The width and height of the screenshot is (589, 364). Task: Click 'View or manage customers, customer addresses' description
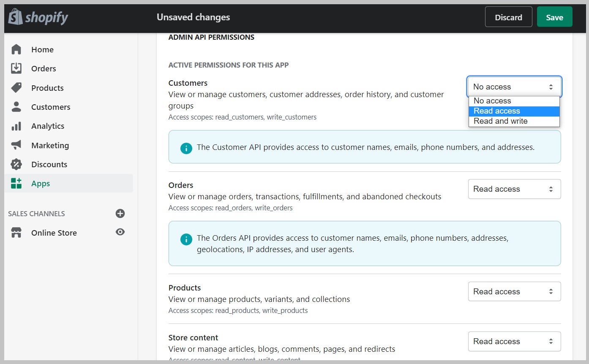306,100
